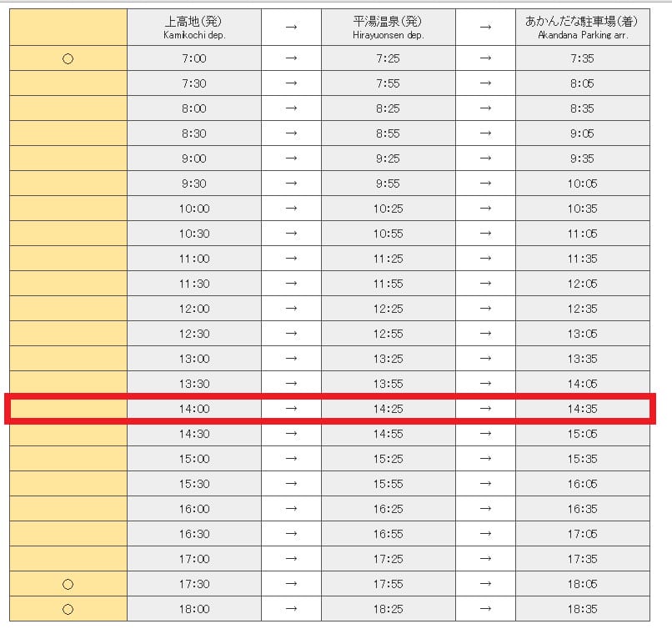Select the 11:05 Akandana arrival time
The height and width of the screenshot is (639, 672).
click(583, 234)
